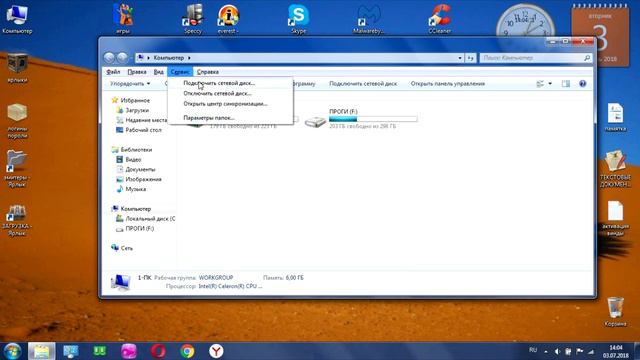The width and height of the screenshot is (640, 360).
Task: Open address bar history dropdown arrow
Action: pyautogui.click(x=460, y=58)
